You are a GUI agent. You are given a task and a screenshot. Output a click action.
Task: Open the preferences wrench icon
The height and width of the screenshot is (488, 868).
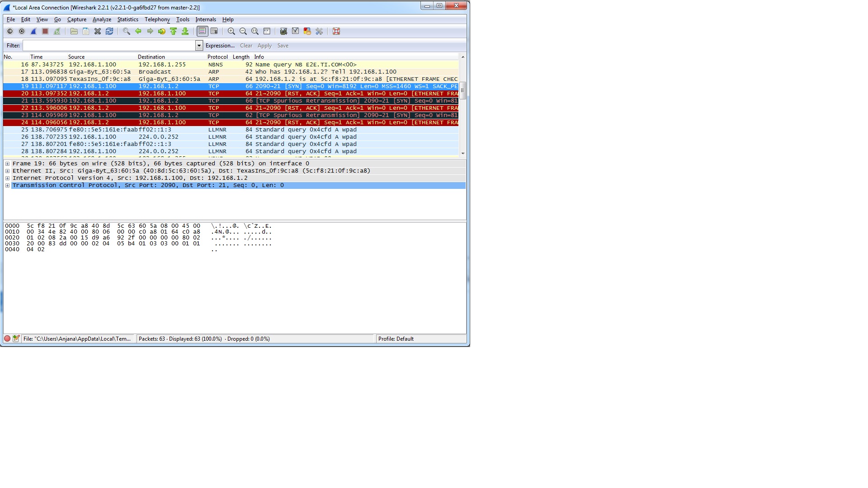coord(319,31)
